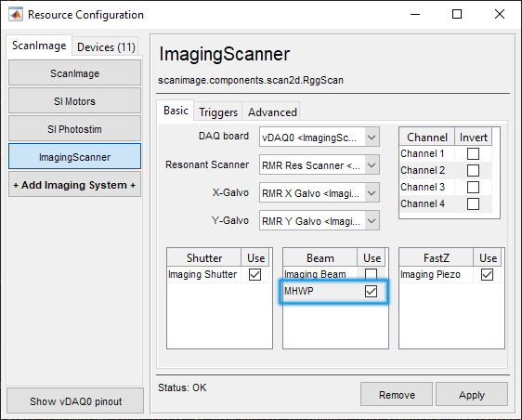Open the DAQ board dropdown
Screen dimensions: 522x420
(x=320, y=138)
